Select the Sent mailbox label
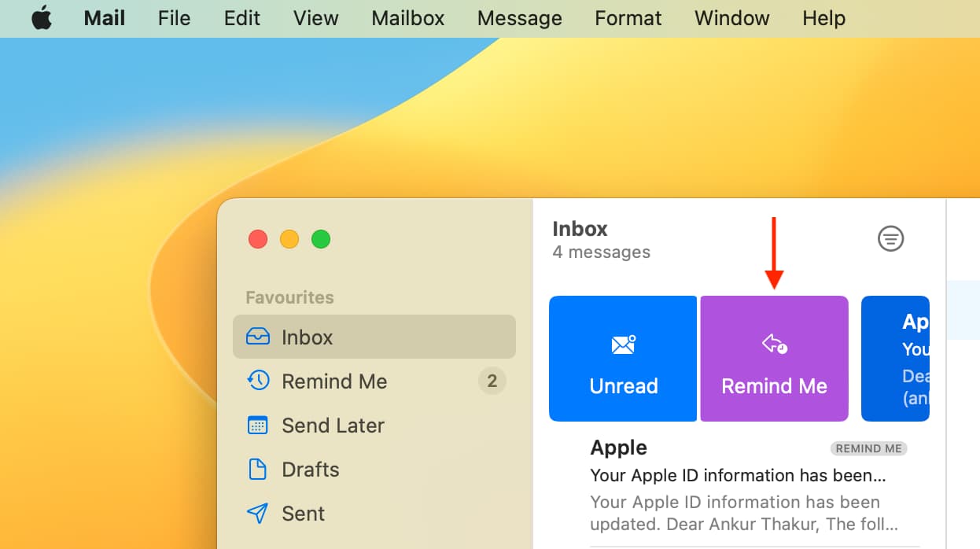This screenshot has height=549, width=980. pos(304,514)
